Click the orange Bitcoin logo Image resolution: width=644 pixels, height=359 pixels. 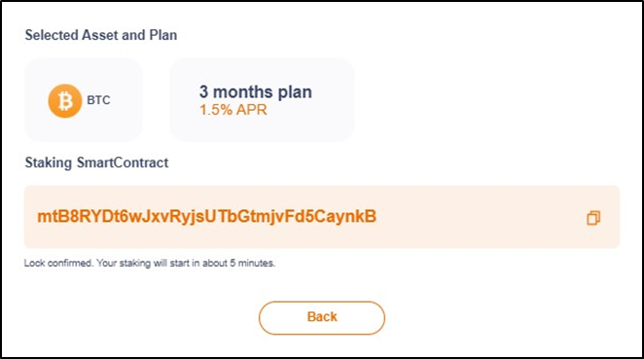[65, 100]
